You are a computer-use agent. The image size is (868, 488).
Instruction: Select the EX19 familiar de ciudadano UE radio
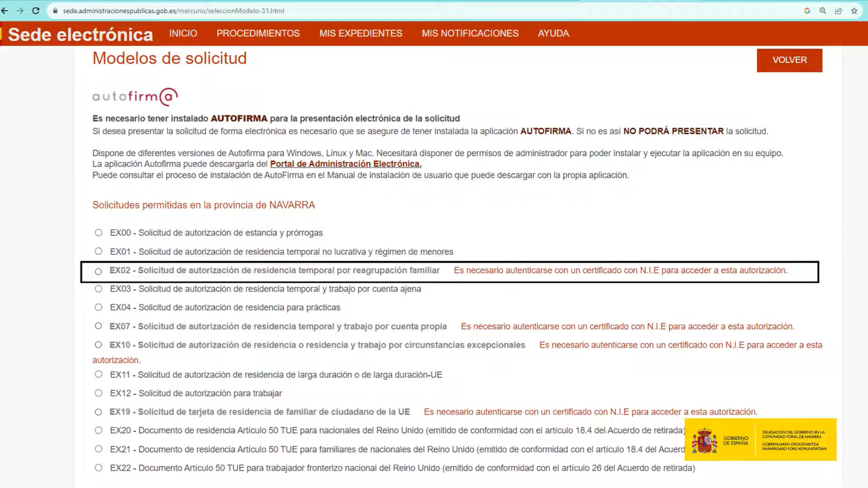point(98,412)
